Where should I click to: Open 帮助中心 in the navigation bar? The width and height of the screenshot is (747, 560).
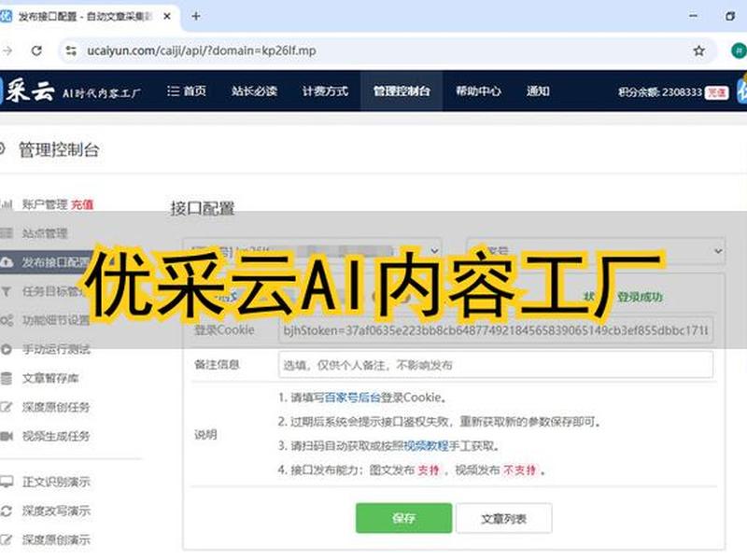(x=478, y=91)
